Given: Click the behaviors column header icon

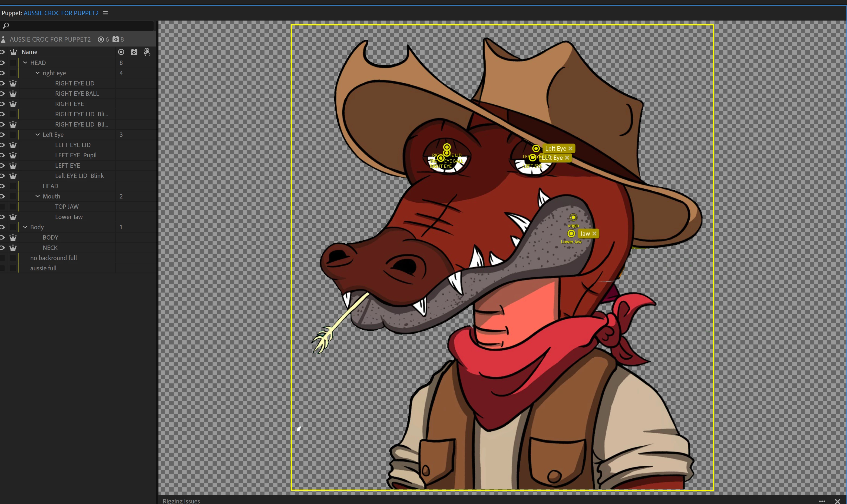Looking at the screenshot, I should 134,52.
